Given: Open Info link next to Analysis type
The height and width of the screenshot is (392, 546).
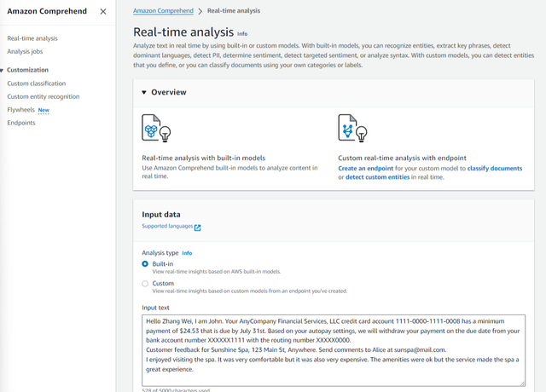Looking at the screenshot, I should 187,253.
